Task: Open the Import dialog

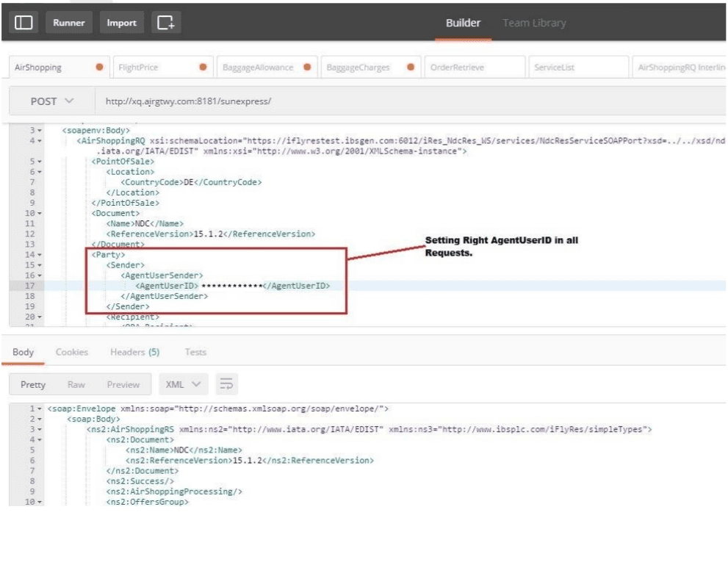Action: tap(122, 22)
